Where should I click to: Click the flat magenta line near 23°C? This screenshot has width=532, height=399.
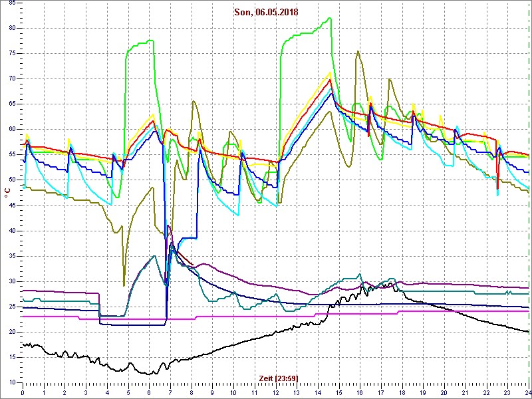point(266,316)
